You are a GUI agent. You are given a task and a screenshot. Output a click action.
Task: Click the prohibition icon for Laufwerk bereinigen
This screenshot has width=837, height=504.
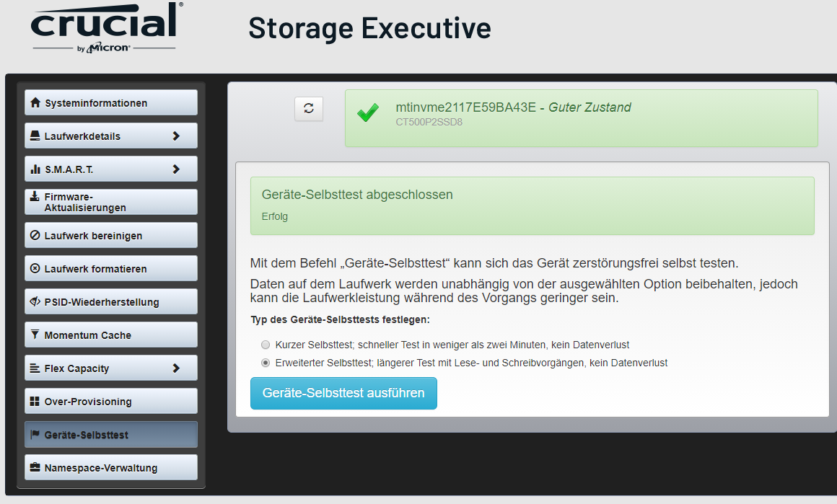click(35, 236)
